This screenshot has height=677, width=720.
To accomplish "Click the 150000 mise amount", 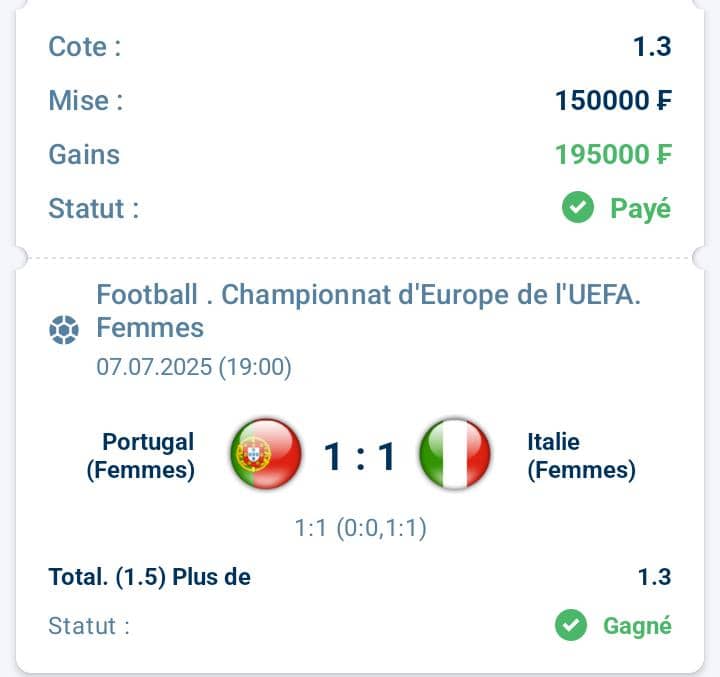I will (613, 100).
